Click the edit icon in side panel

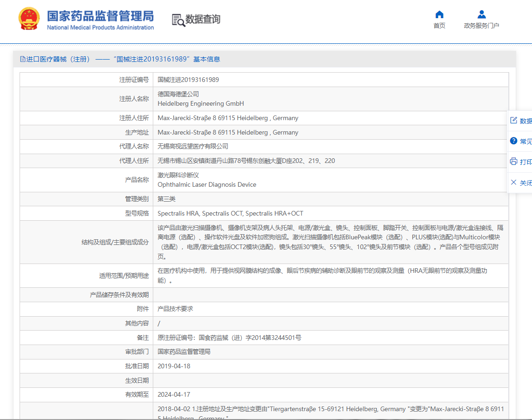click(x=514, y=120)
